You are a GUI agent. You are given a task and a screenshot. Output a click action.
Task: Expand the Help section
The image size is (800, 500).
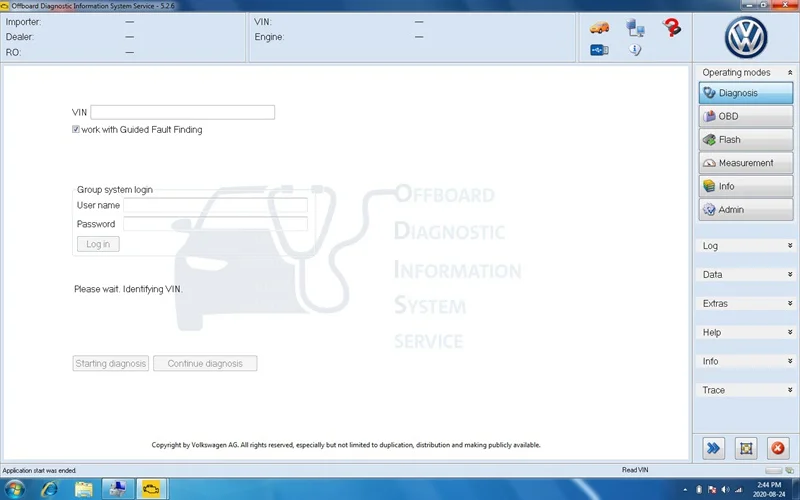coord(790,332)
